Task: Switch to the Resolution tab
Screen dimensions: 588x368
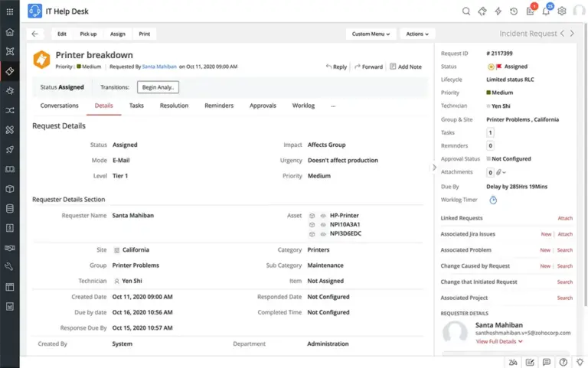Action: tap(174, 106)
